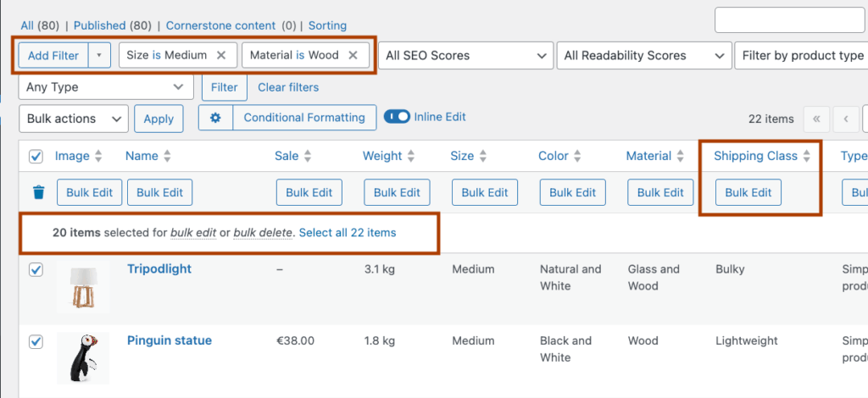
Task: Click Select all 22 items link
Action: [348, 233]
